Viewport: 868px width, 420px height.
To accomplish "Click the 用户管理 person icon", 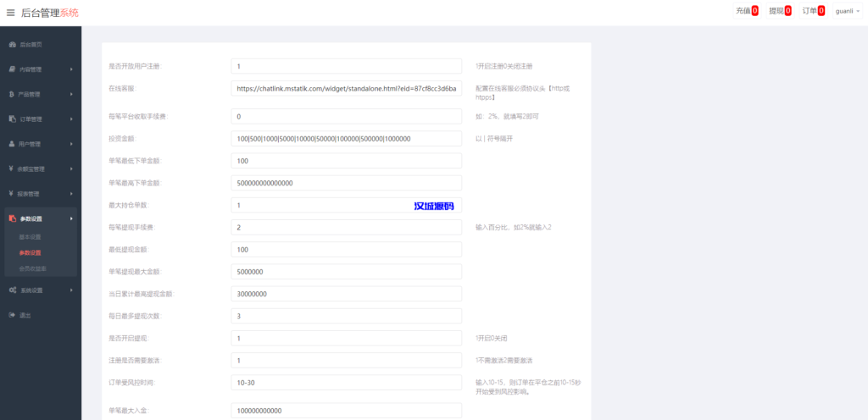I will [x=12, y=144].
